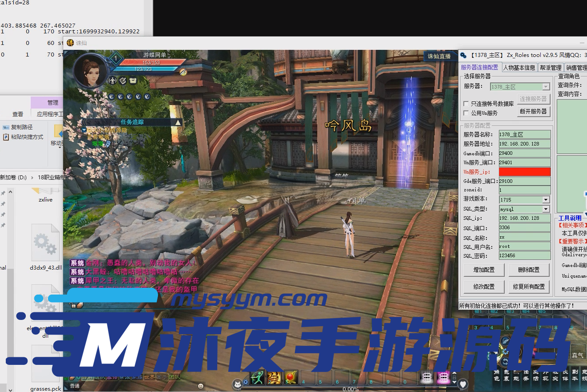Click the heart icon right of hotbar
Screen dimensions: 587x392
463,384
